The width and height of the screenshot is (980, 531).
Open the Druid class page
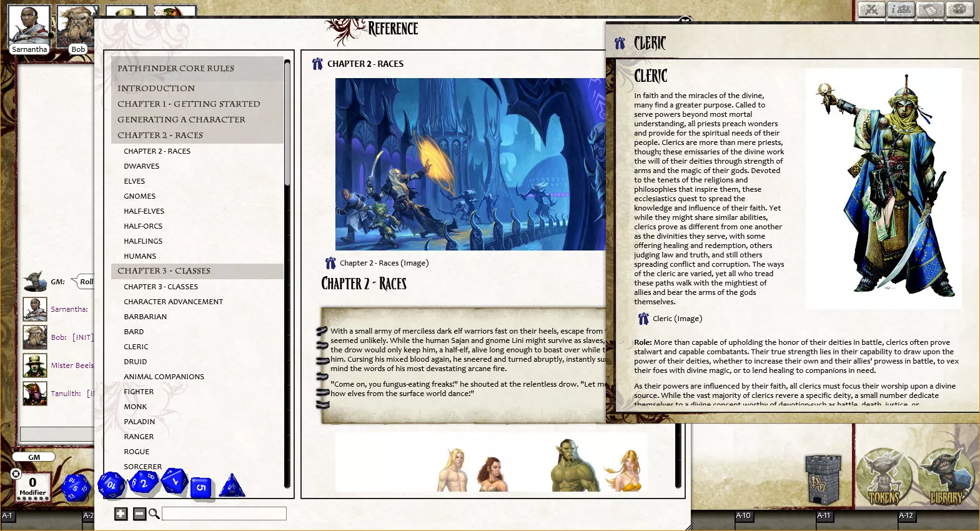click(136, 362)
